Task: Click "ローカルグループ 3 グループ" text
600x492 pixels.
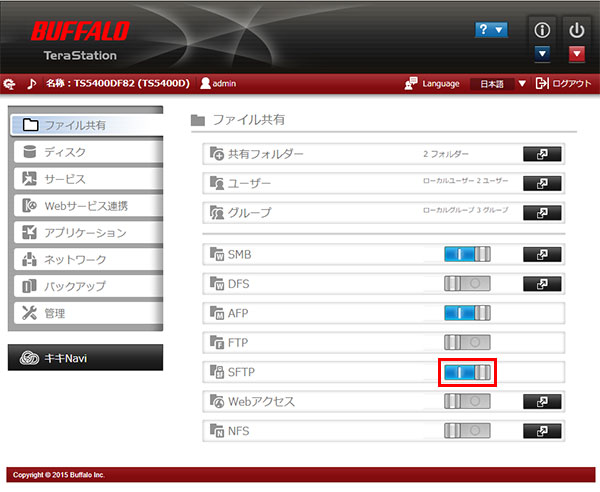Action: coord(466,210)
